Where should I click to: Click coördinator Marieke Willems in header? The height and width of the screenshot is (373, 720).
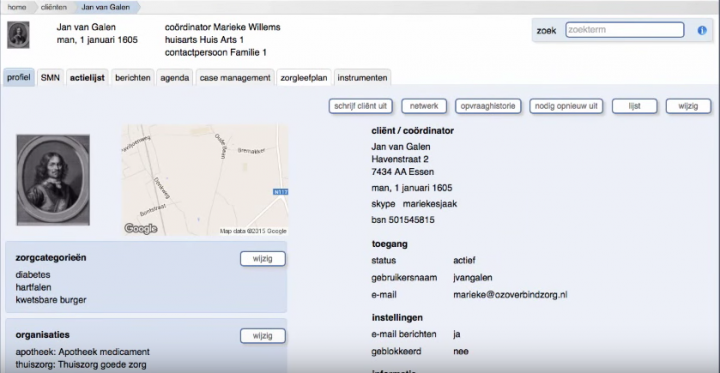222,27
